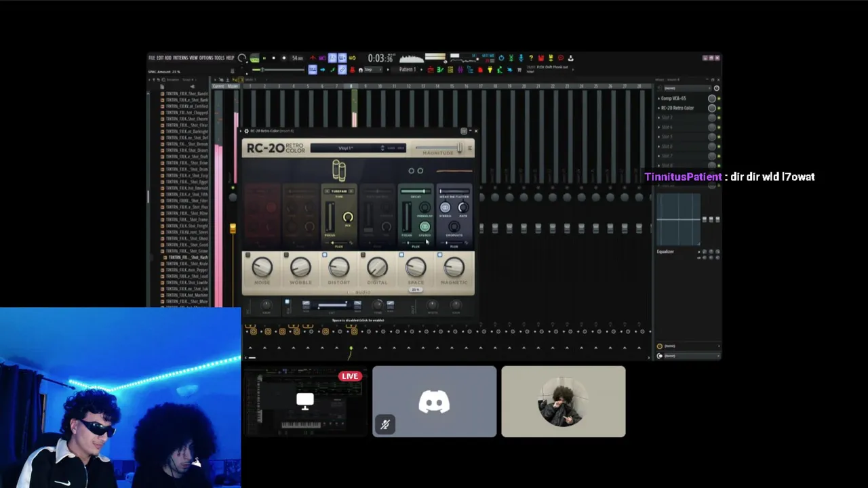Disable the MAGNETIC module toggle
This screenshot has width=868, height=488.
point(439,255)
